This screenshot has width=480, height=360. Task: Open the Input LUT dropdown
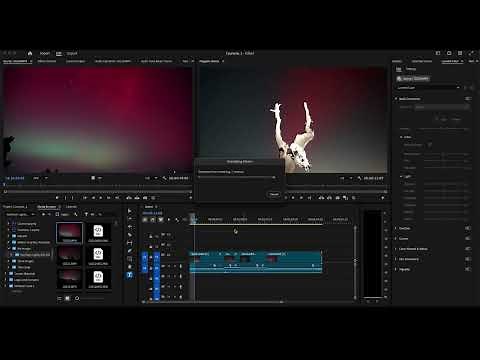pyautogui.click(x=441, y=107)
